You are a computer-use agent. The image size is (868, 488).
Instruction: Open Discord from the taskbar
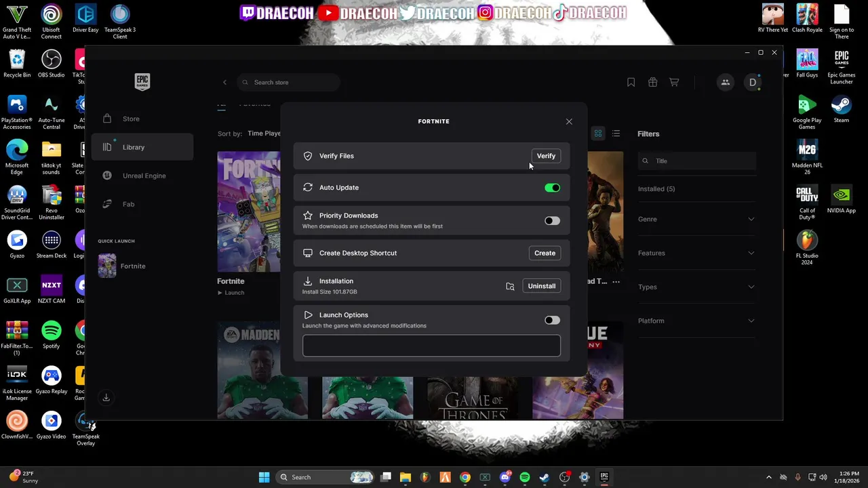click(505, 477)
